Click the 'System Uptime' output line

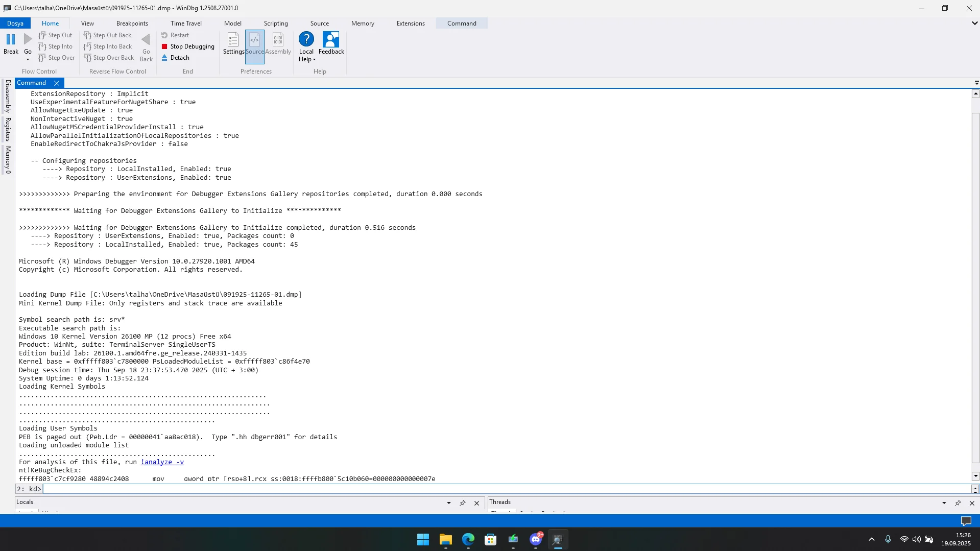(x=84, y=378)
